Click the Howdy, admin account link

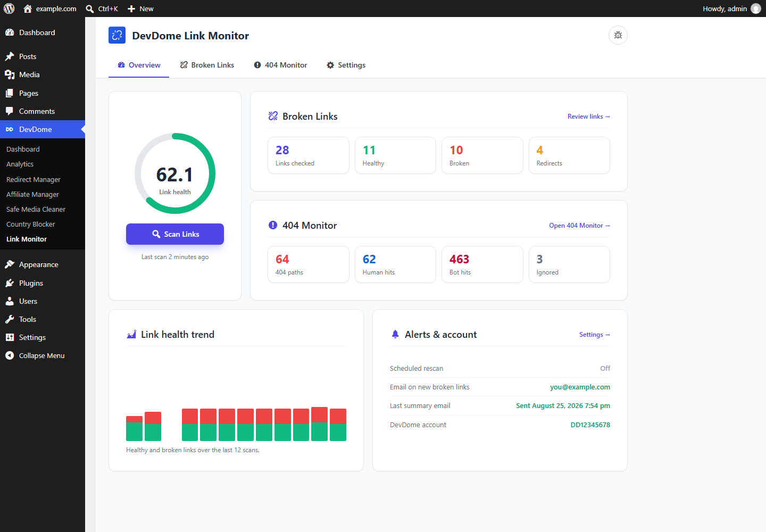731,9
